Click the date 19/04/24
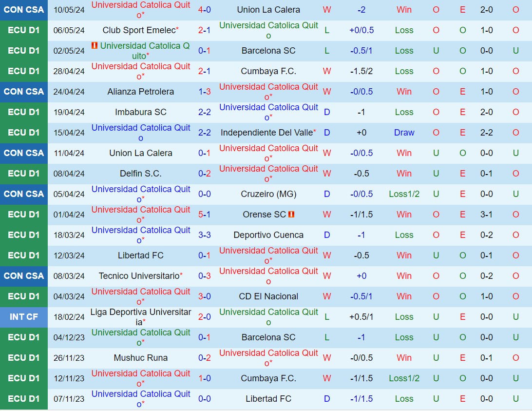 (x=69, y=112)
